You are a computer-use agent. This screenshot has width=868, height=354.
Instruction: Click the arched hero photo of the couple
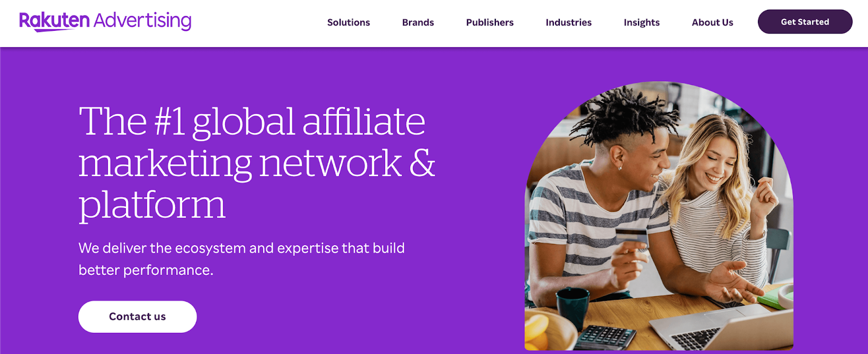tap(659, 216)
